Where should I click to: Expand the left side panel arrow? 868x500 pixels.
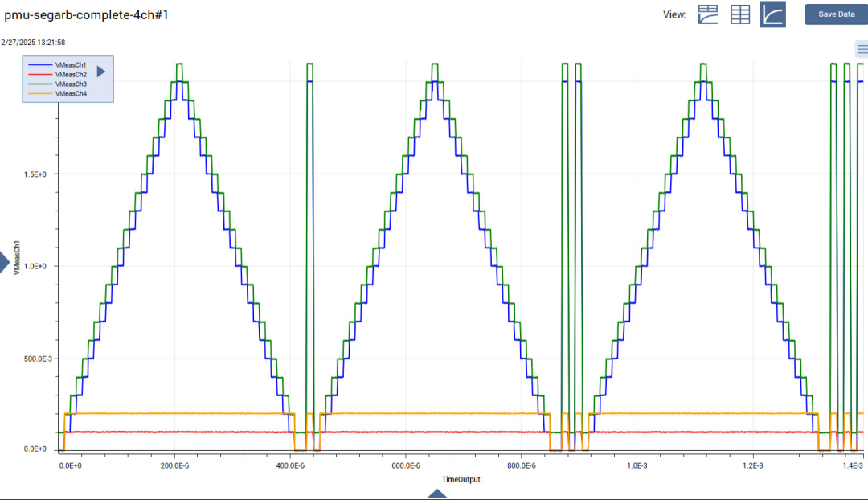(5, 262)
